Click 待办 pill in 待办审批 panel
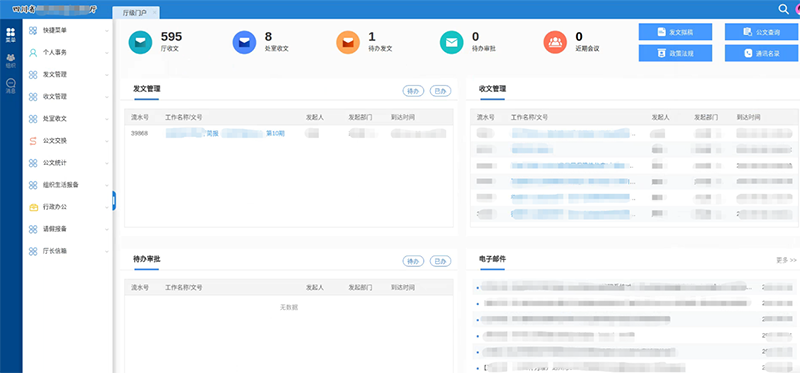 coord(413,261)
